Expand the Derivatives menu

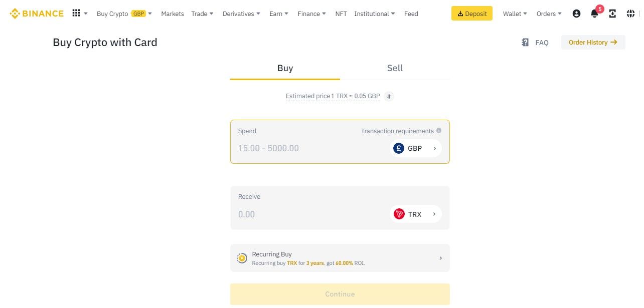(241, 14)
